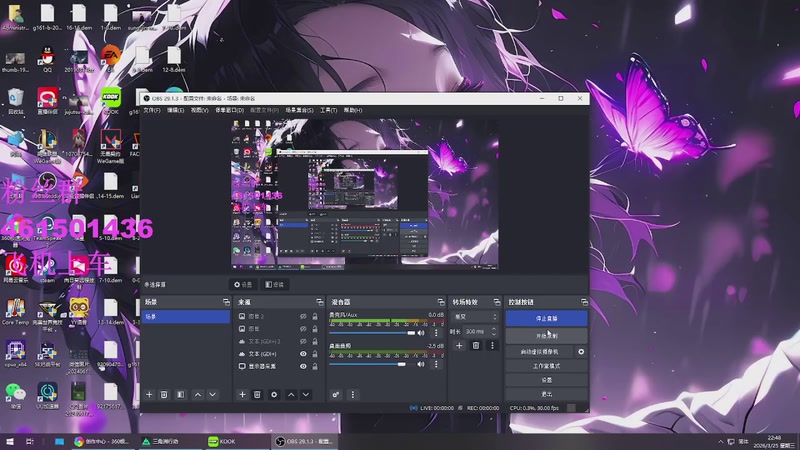Open filters button above the docks
Screen dimensions: 800x450
[274, 284]
